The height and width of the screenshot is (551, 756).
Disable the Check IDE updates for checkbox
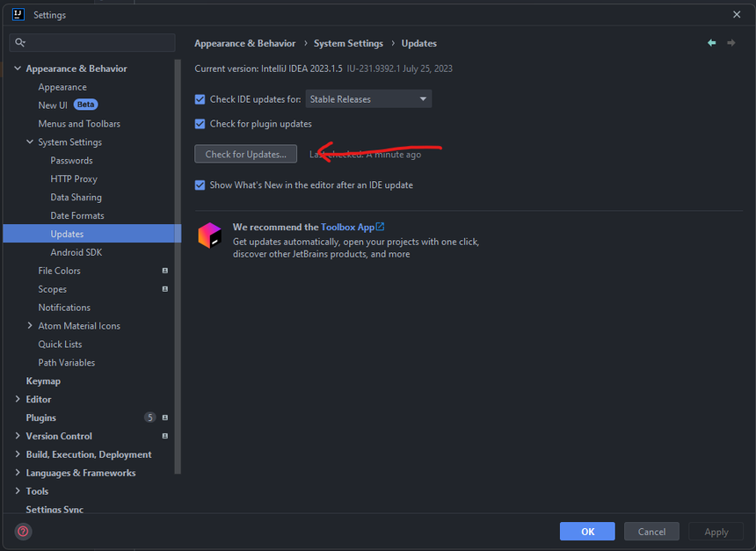[x=200, y=99]
